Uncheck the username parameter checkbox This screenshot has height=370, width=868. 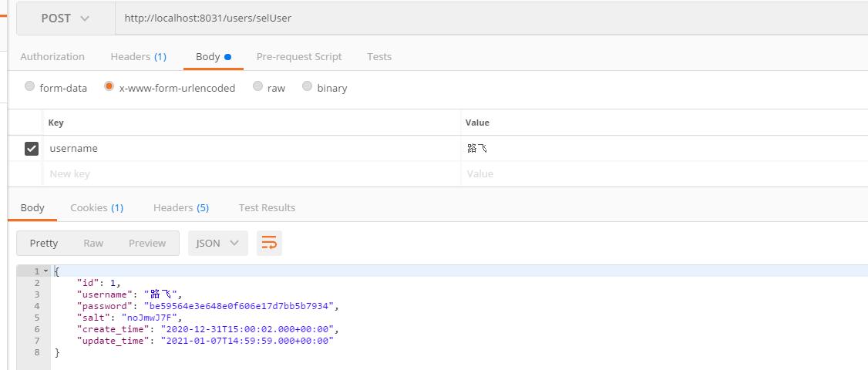click(32, 149)
